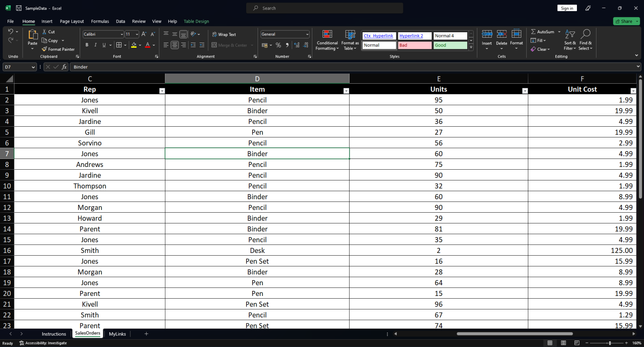Apply the Percent Style format
644x347 pixels.
[x=278, y=45]
